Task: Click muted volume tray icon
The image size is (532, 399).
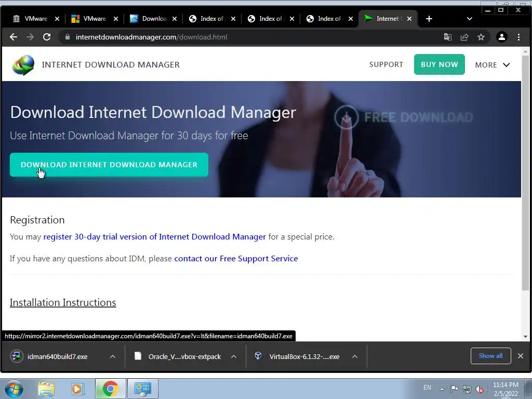Action: 480,389
